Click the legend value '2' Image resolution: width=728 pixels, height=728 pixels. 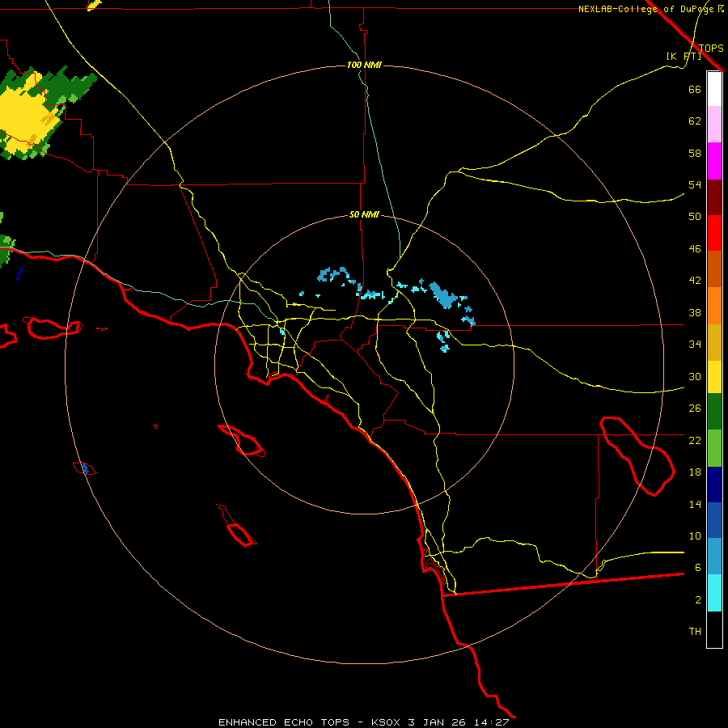(697, 600)
